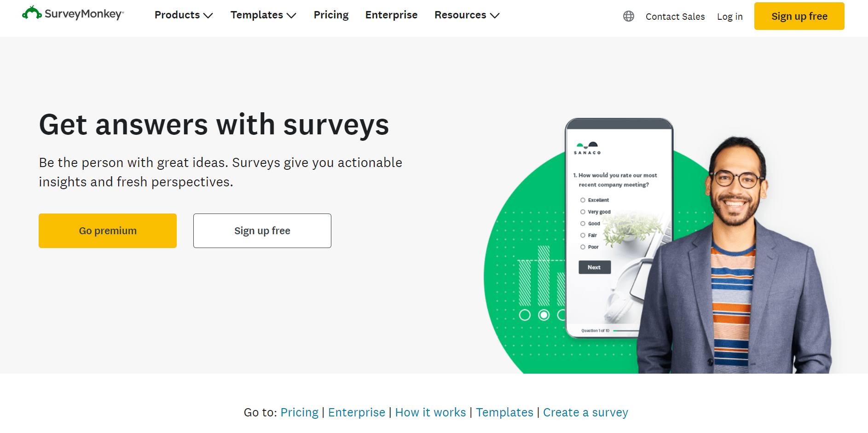868x433 pixels.
Task: Open the Products dropdown menu
Action: click(183, 15)
